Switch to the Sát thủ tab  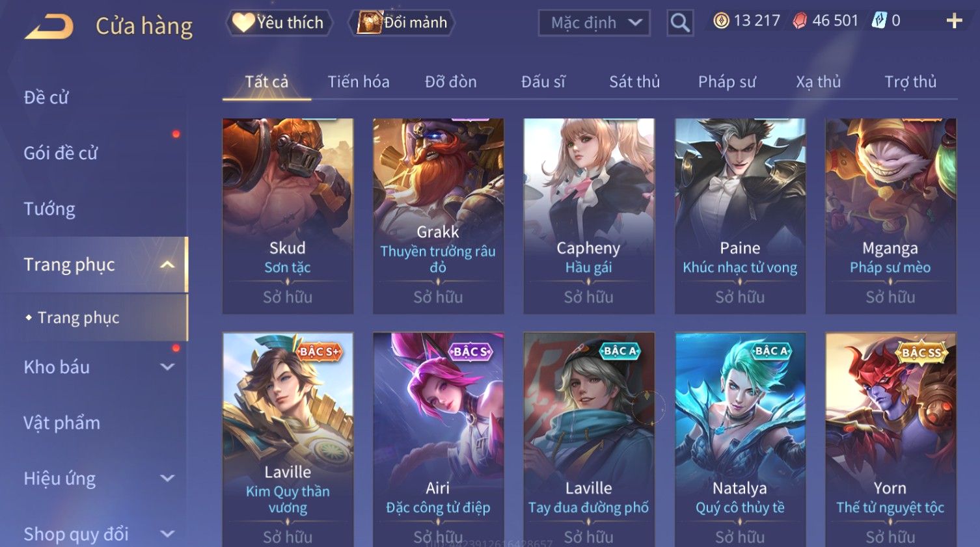(x=634, y=82)
